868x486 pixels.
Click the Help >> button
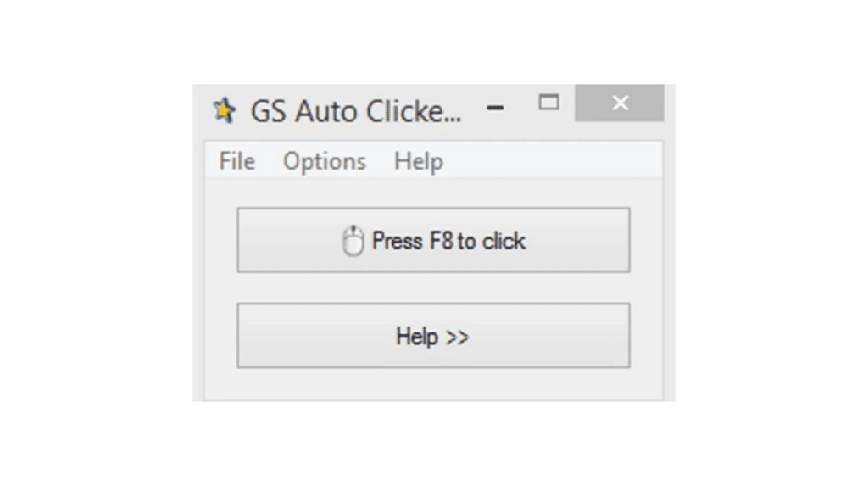tap(433, 335)
